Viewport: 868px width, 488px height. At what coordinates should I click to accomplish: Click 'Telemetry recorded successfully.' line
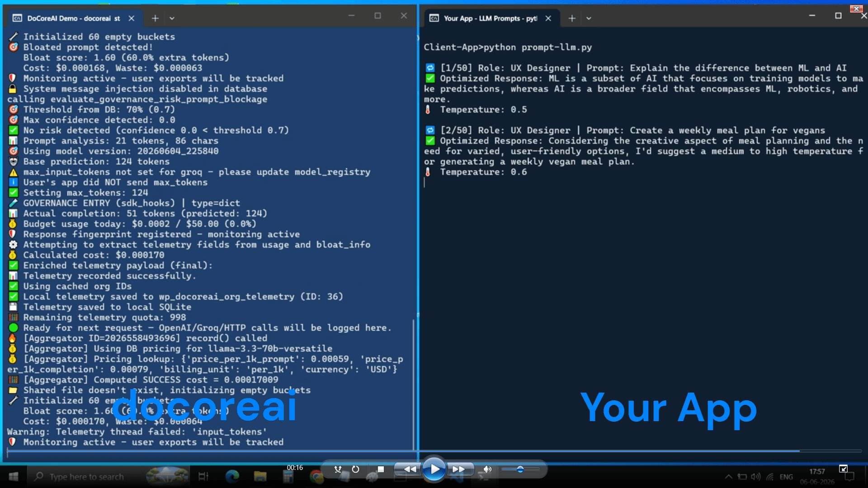102,276
